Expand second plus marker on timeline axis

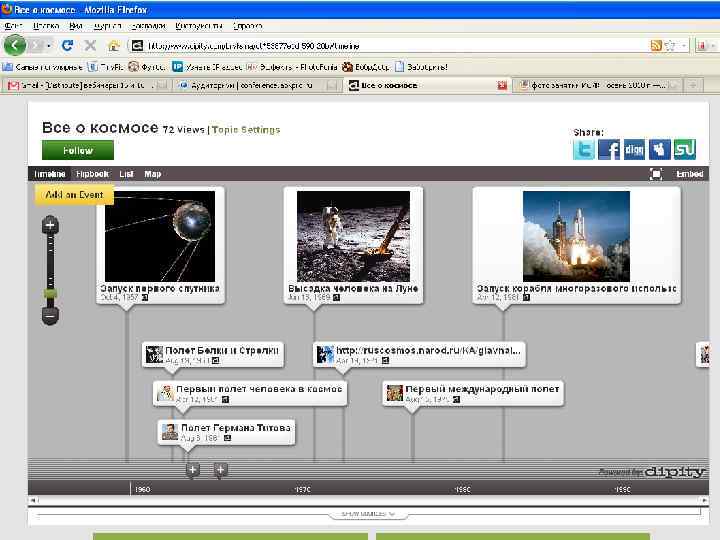[220, 470]
